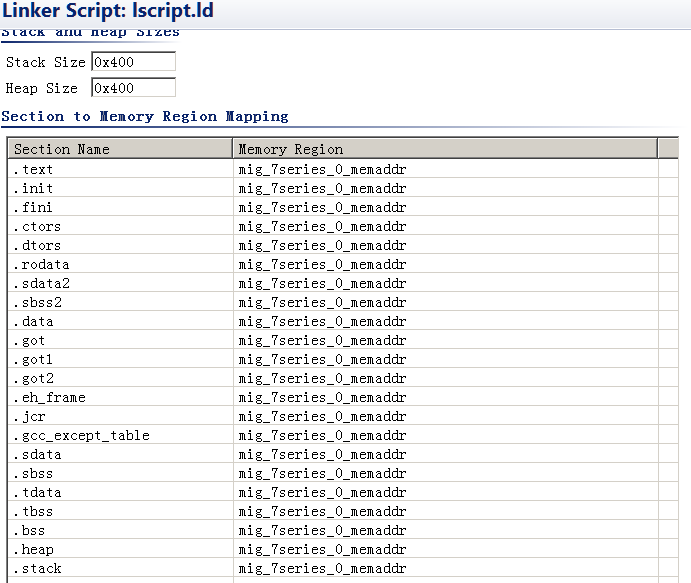Edit the Heap Size input field
Screen dimensions: 691x583
point(134,88)
